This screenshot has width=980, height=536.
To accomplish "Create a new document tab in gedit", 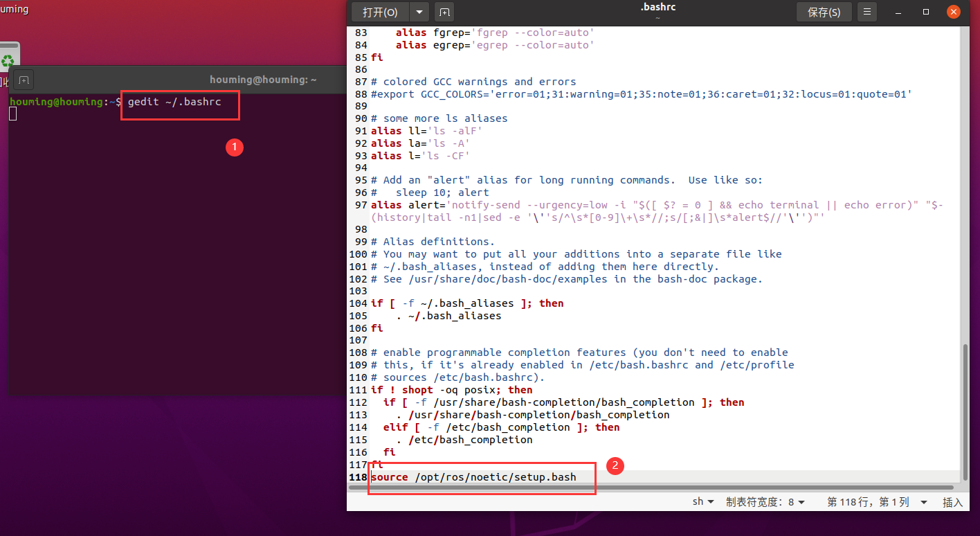I will click(444, 12).
